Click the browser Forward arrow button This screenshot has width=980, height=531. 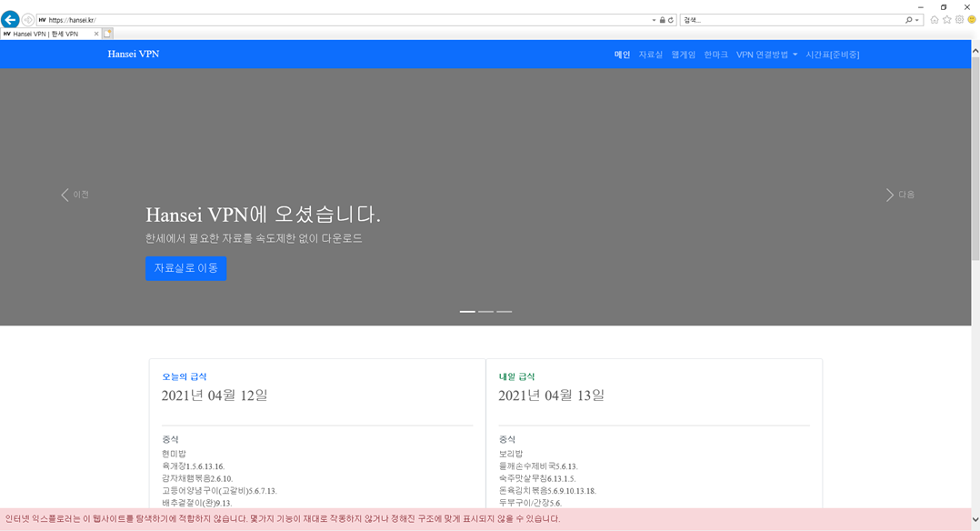click(28, 20)
